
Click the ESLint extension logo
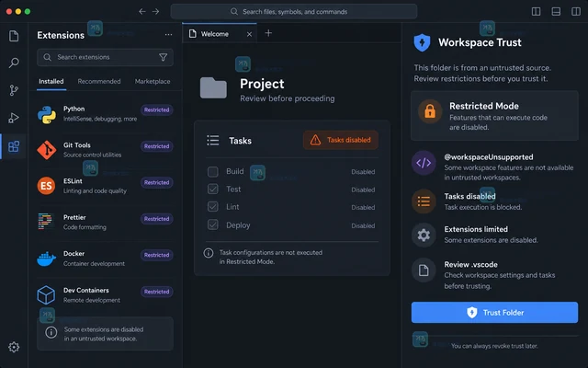(x=46, y=186)
